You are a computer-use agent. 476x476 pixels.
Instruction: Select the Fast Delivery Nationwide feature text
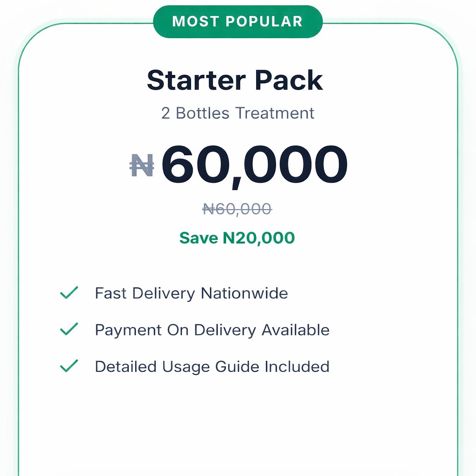(x=191, y=293)
